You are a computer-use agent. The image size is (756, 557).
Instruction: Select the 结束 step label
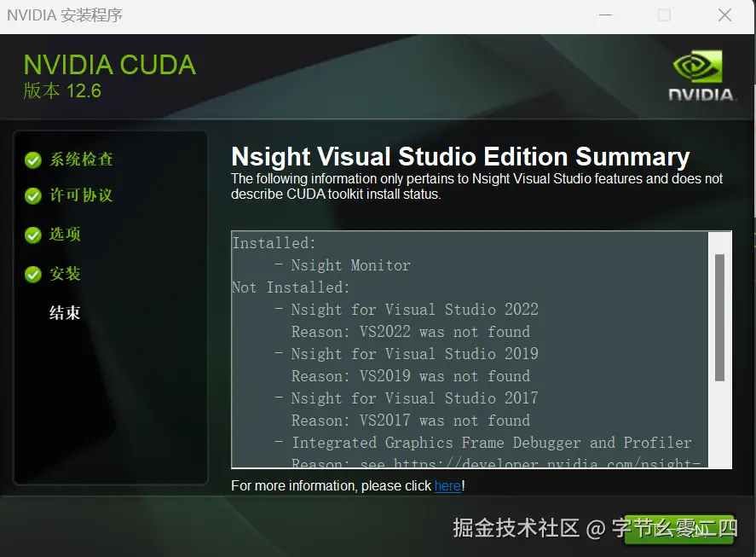point(65,313)
